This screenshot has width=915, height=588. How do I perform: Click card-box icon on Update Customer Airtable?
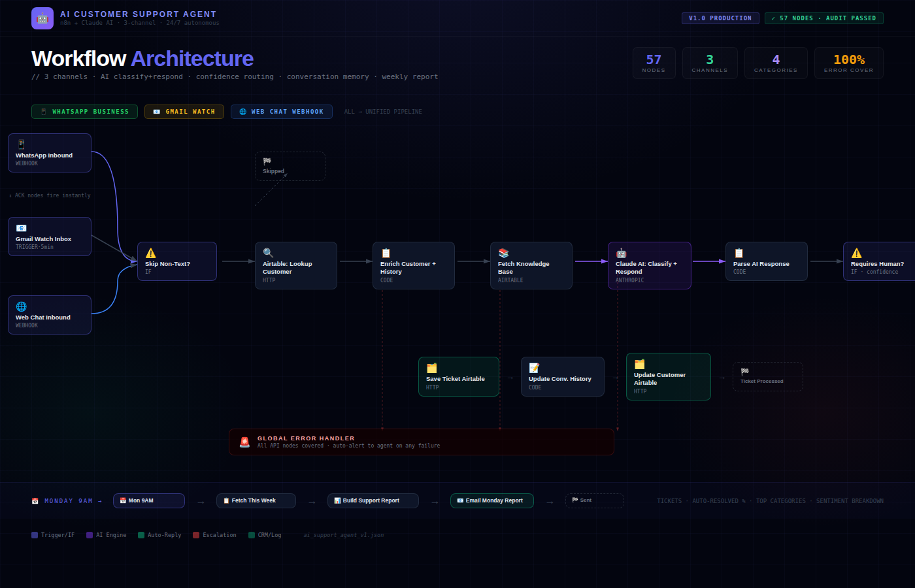coord(639,364)
